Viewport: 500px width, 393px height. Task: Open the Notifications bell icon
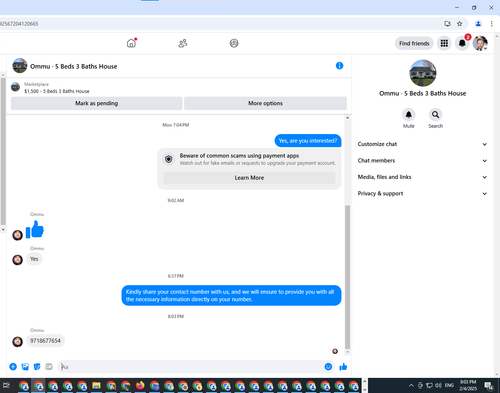[x=462, y=43]
